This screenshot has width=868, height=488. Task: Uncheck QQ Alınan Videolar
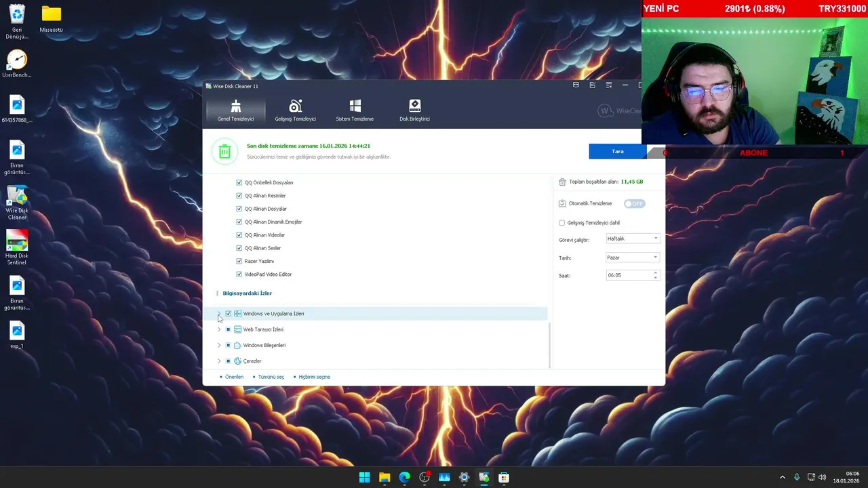coord(239,235)
